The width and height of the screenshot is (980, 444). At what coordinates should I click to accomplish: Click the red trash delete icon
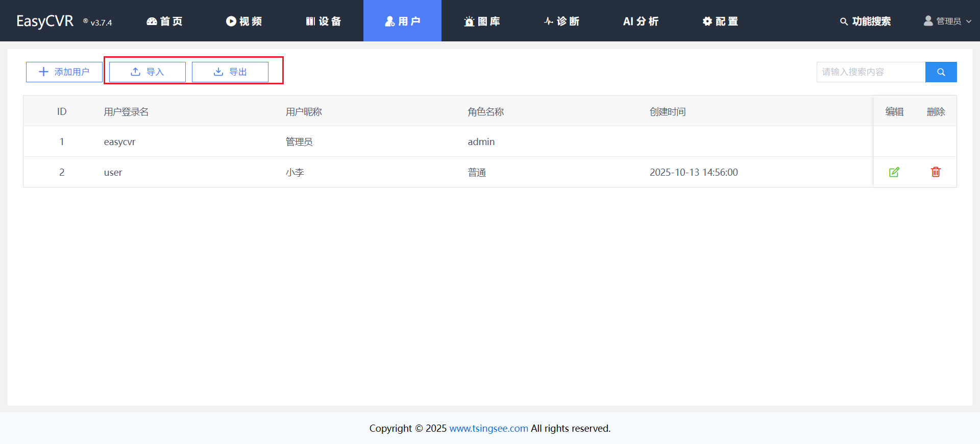(936, 172)
